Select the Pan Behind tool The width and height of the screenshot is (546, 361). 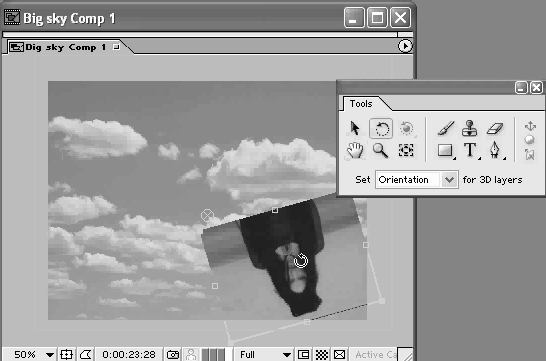406,150
